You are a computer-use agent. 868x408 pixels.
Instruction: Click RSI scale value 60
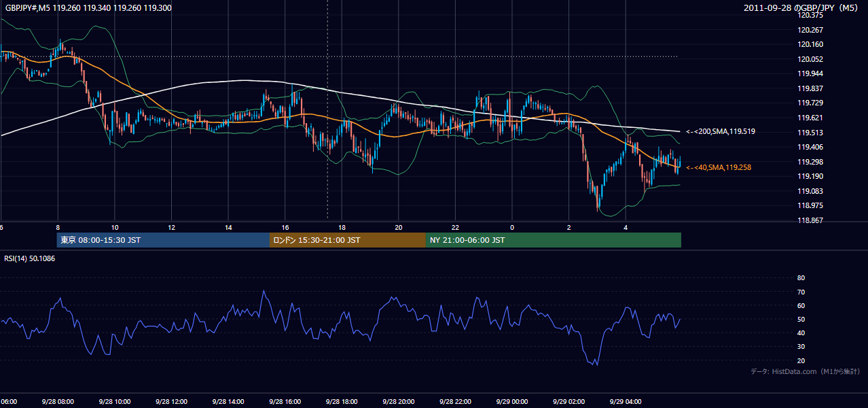pyautogui.click(x=801, y=305)
